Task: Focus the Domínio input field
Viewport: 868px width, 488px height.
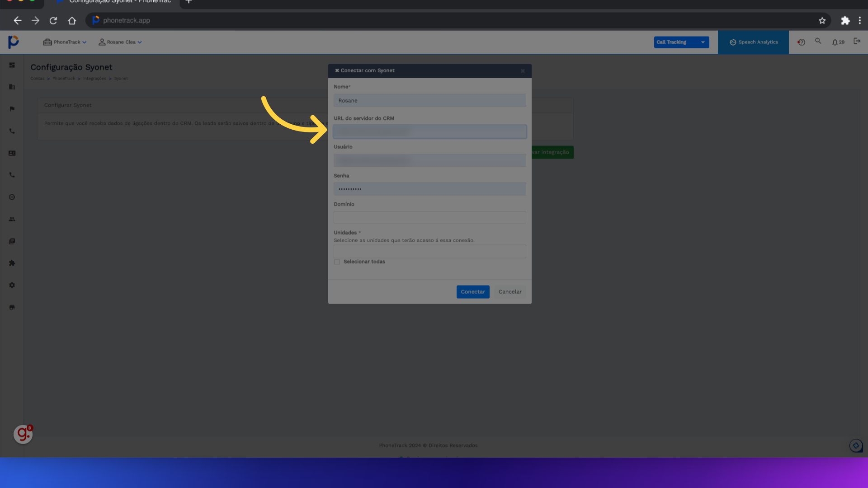Action: coord(429,218)
